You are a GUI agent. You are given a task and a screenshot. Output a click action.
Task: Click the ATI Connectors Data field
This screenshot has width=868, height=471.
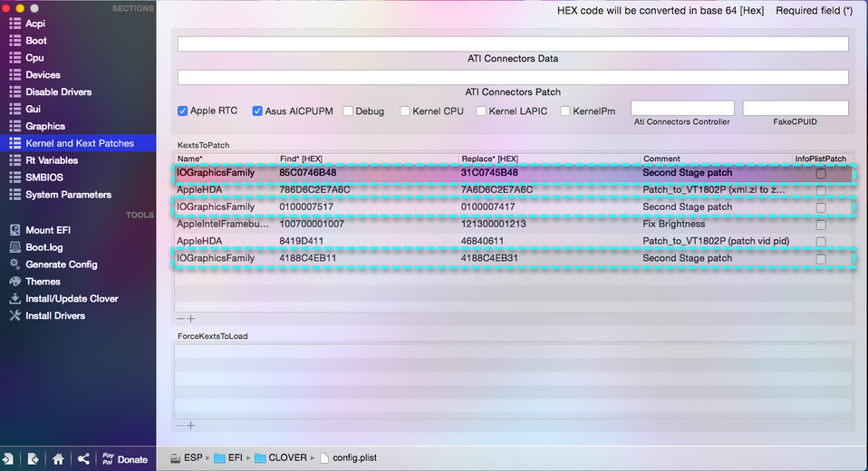pos(513,43)
